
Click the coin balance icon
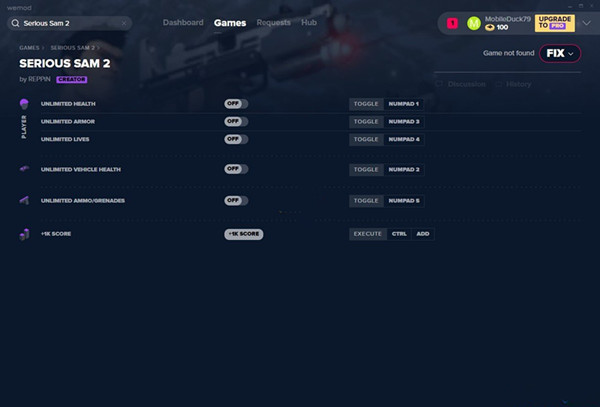489,28
